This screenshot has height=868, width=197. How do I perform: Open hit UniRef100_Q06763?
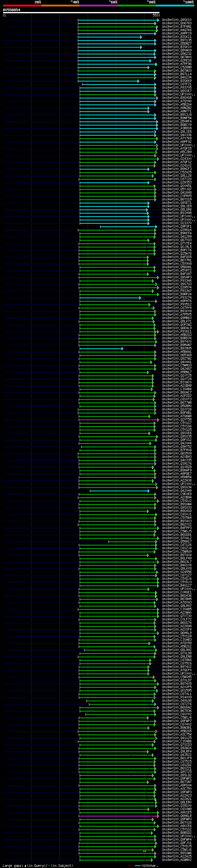(x=177, y=23)
